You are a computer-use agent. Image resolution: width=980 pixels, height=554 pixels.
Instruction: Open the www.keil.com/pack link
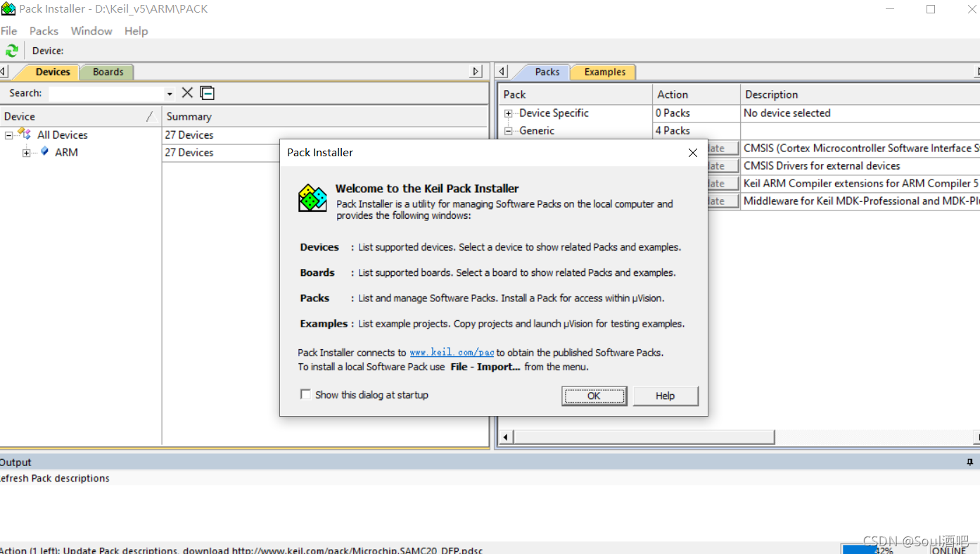[452, 353]
